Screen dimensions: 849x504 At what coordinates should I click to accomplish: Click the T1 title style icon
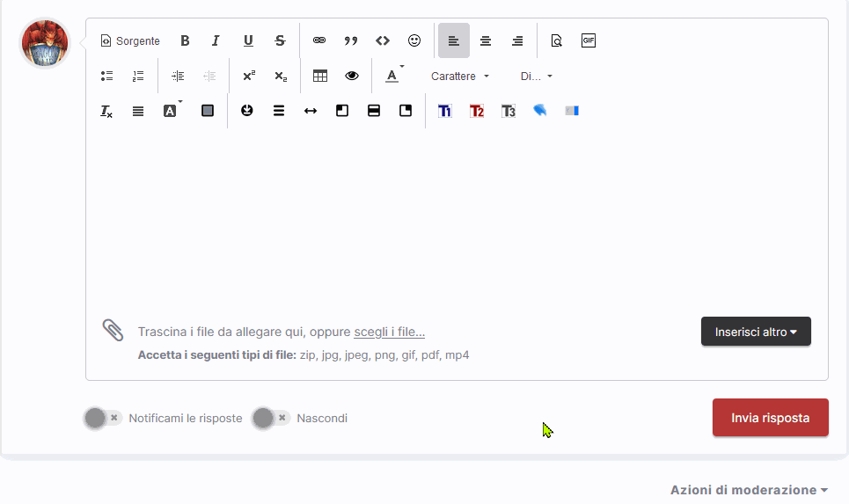pyautogui.click(x=444, y=112)
